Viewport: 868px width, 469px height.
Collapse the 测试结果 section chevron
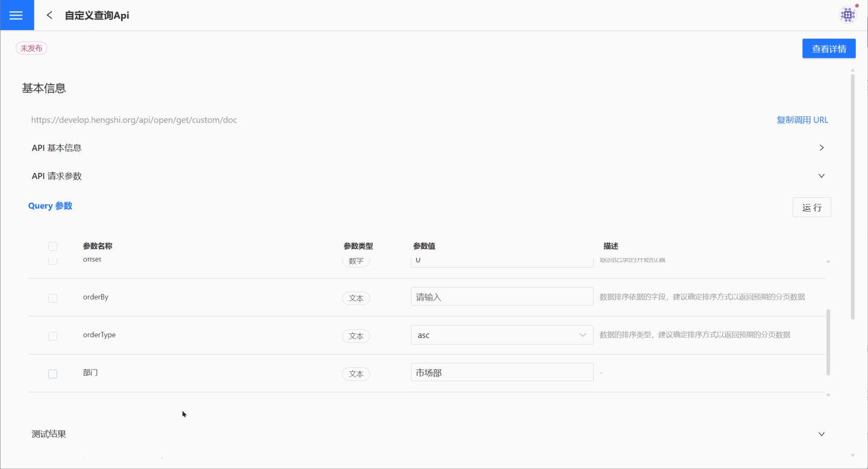[821, 434]
